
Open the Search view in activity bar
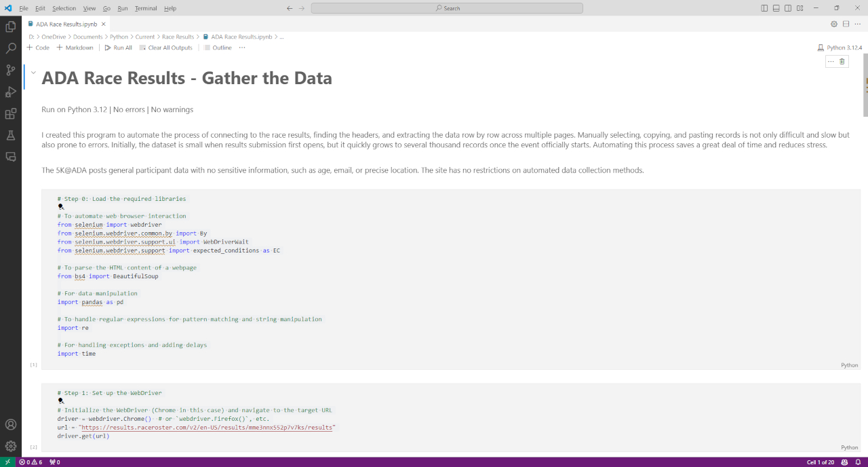coord(10,48)
